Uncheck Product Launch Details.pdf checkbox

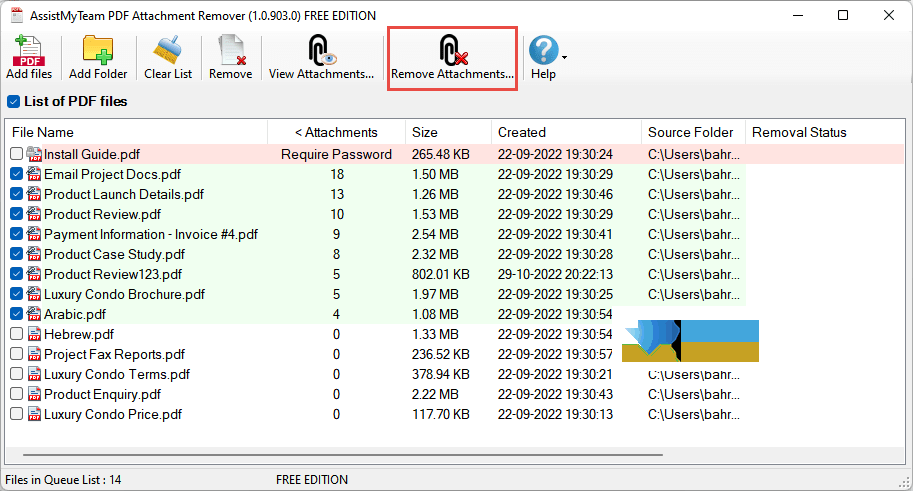coord(16,194)
